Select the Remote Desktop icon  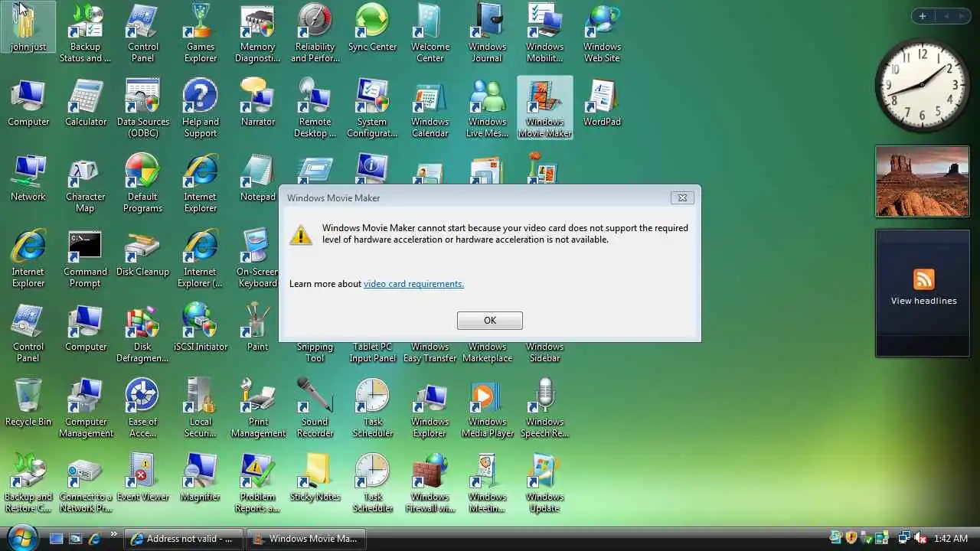coord(315,108)
